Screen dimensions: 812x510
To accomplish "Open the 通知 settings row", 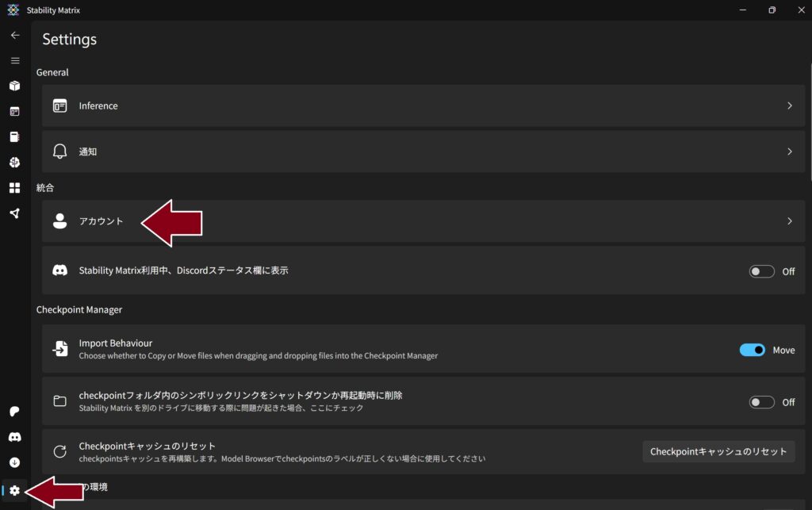I will tap(423, 151).
